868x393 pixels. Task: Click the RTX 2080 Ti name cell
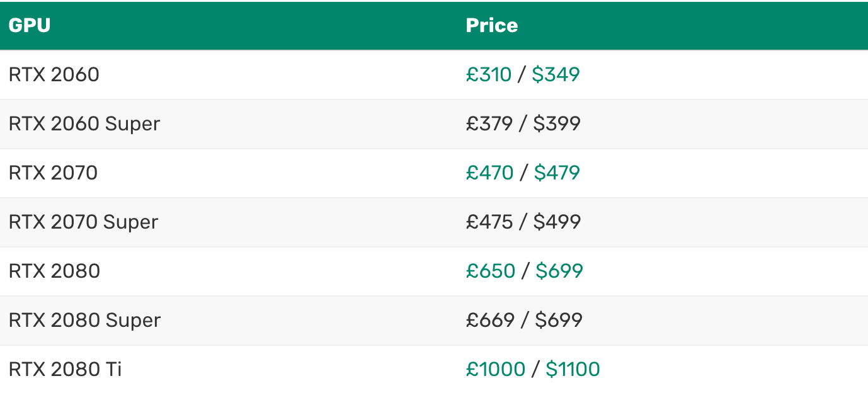tap(65, 370)
